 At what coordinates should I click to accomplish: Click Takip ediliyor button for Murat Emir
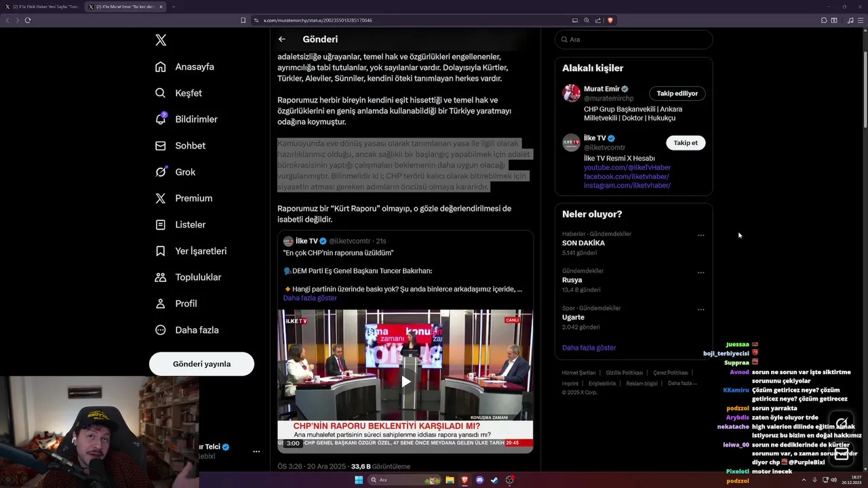click(677, 94)
